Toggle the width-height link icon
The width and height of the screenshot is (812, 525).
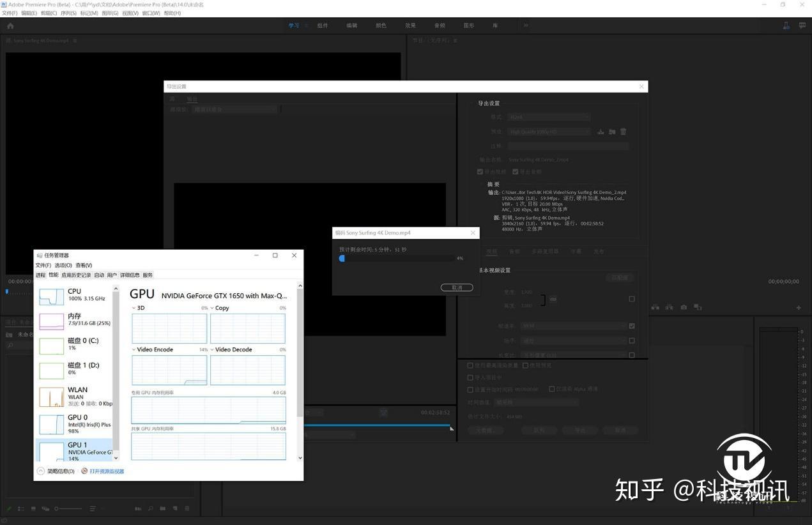click(x=553, y=299)
